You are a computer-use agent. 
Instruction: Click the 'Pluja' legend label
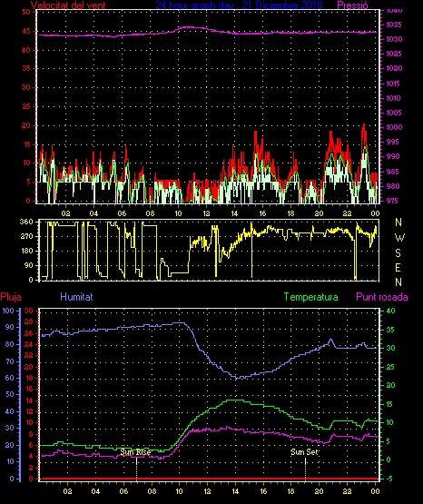(x=11, y=297)
